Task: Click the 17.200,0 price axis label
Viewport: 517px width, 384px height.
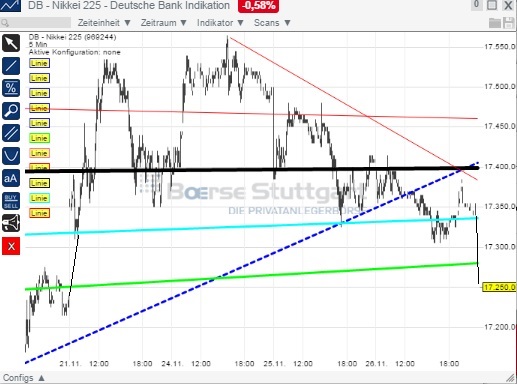Action: [x=500, y=327]
